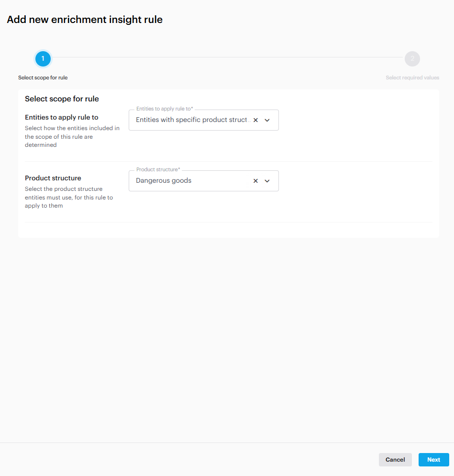The image size is (454, 476).
Task: Select the 'Select scope for rule' step label
Action: coord(43,77)
